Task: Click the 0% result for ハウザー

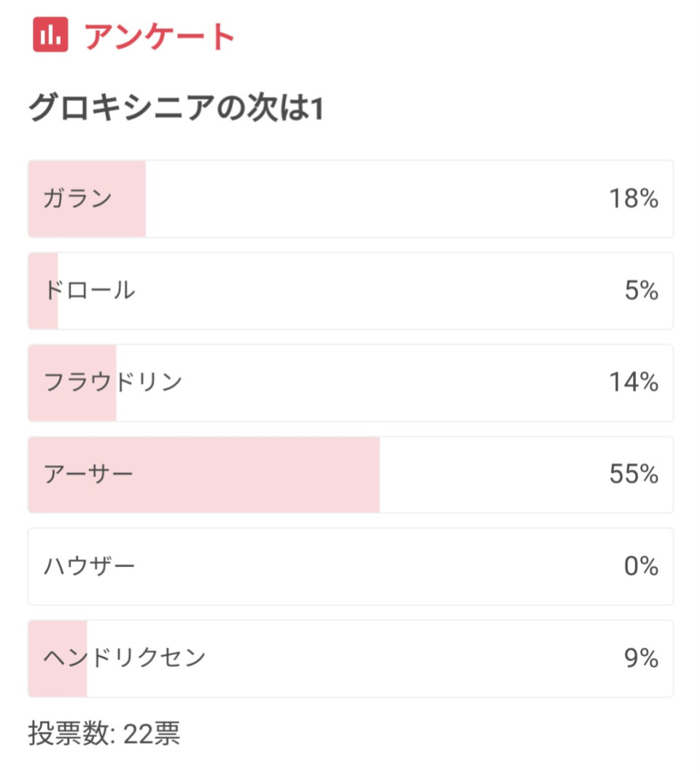Action: click(x=641, y=566)
